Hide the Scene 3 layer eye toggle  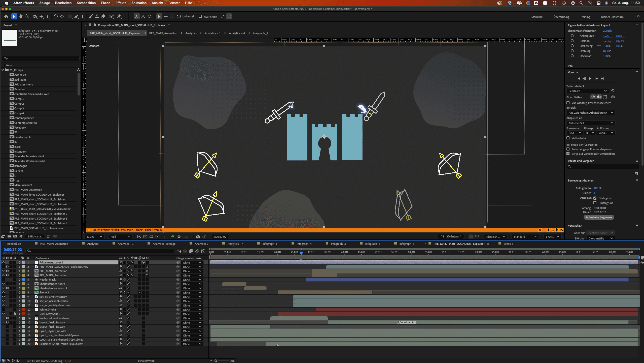pos(3,292)
